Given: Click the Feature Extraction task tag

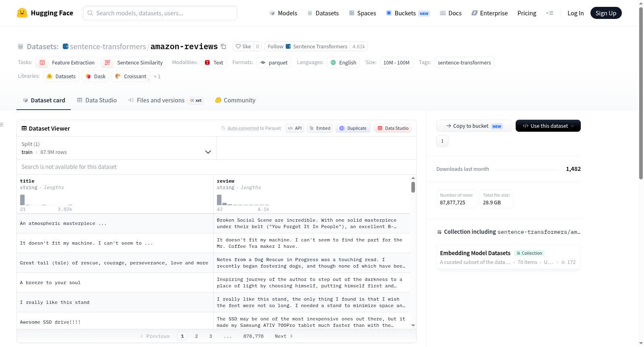Looking at the screenshot, I should [67, 62].
